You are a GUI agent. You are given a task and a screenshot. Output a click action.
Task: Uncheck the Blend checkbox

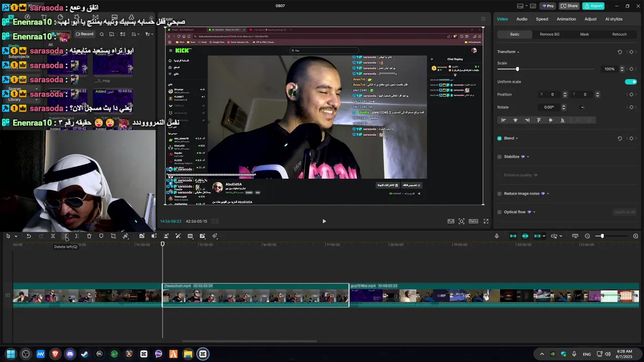click(x=500, y=138)
